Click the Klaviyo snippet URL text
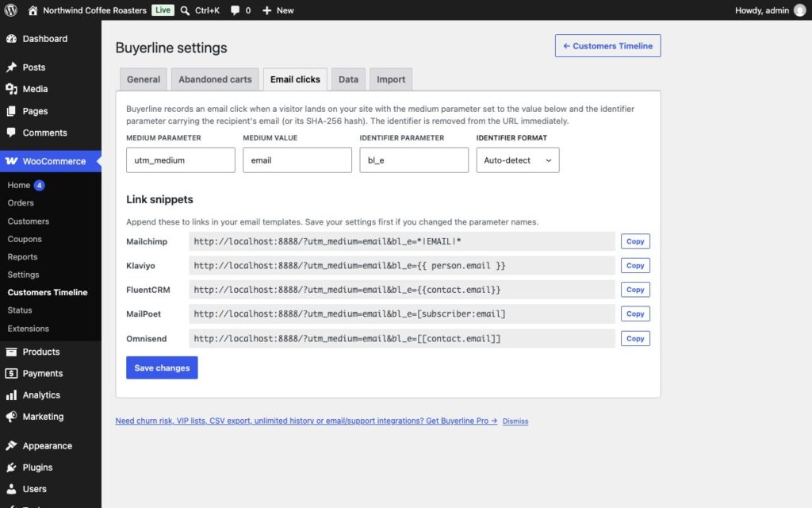Image resolution: width=812 pixels, height=508 pixels. [x=350, y=266]
